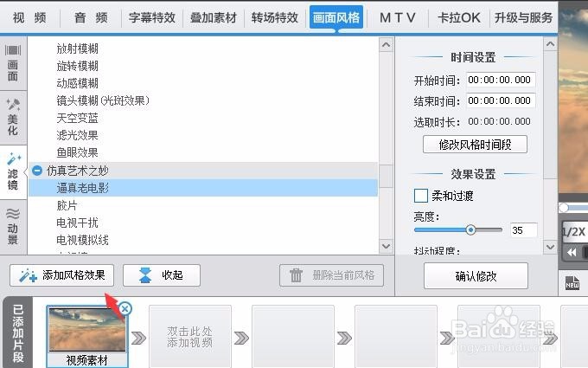Viewport: 588px width, 368px height.
Task: Click 修改风格时间段 button
Action: click(x=475, y=145)
